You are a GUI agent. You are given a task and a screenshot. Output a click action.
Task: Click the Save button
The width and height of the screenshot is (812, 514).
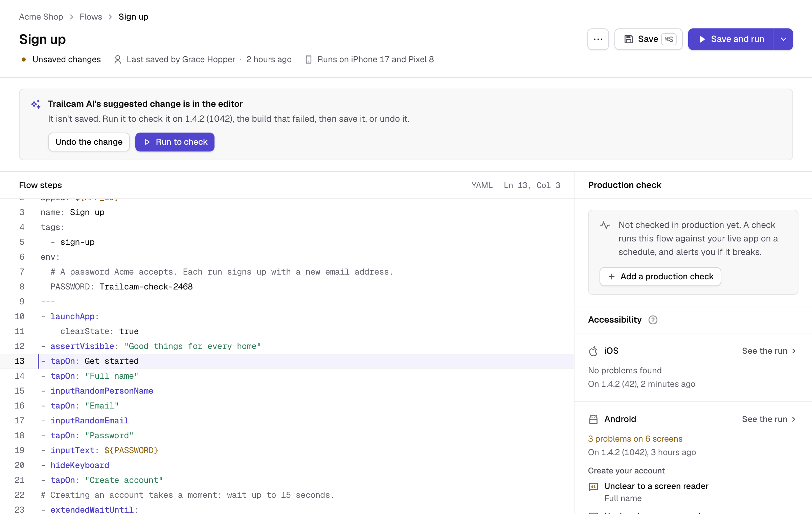pyautogui.click(x=648, y=39)
